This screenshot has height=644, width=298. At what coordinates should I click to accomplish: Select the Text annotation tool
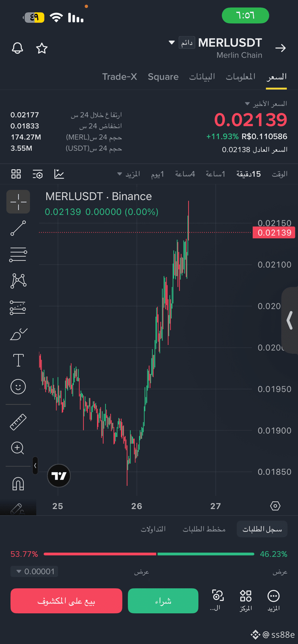point(18,360)
